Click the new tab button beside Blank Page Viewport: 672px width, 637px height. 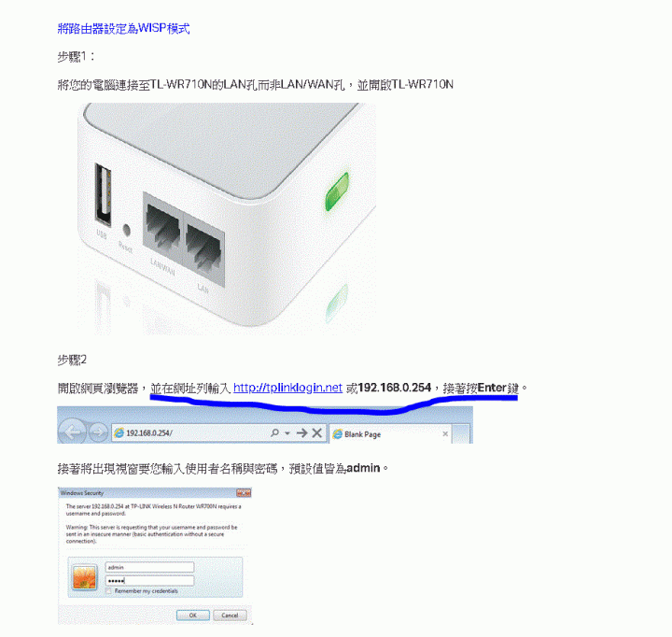460,434
